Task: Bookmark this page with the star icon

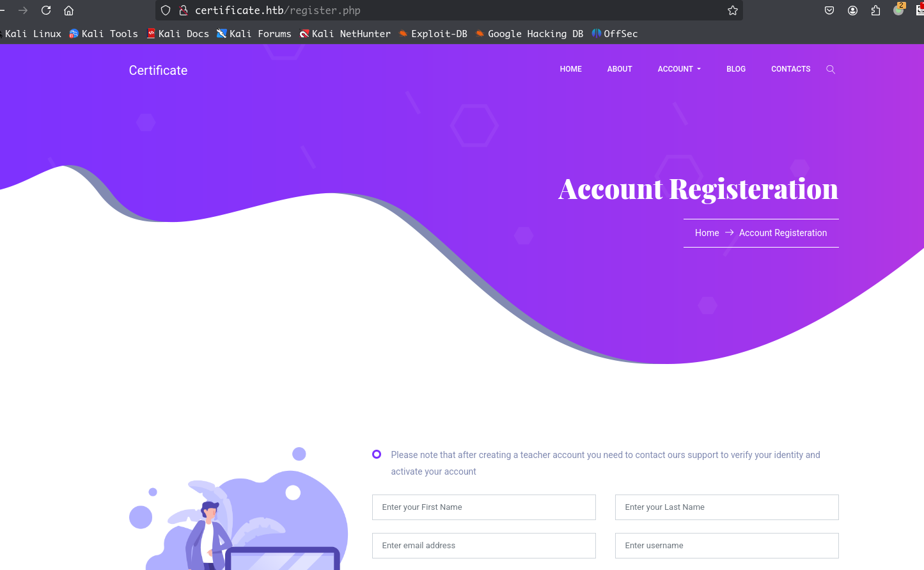Action: coord(733,10)
